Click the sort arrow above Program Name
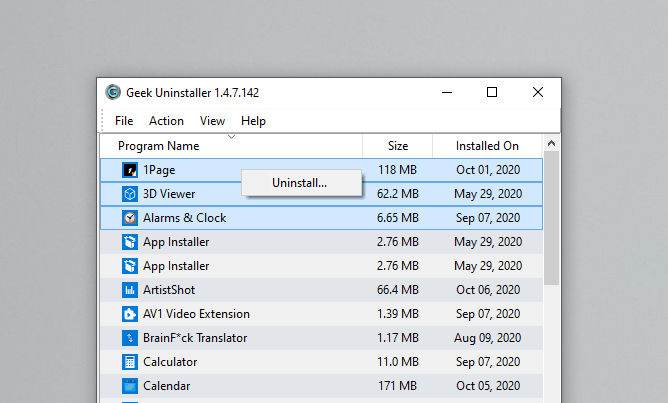The image size is (668, 403). coord(231,137)
